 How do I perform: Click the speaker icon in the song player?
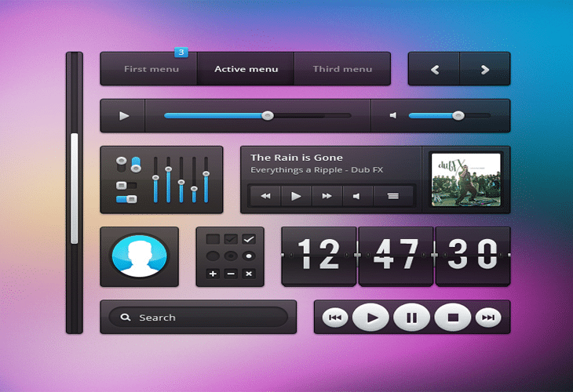357,196
